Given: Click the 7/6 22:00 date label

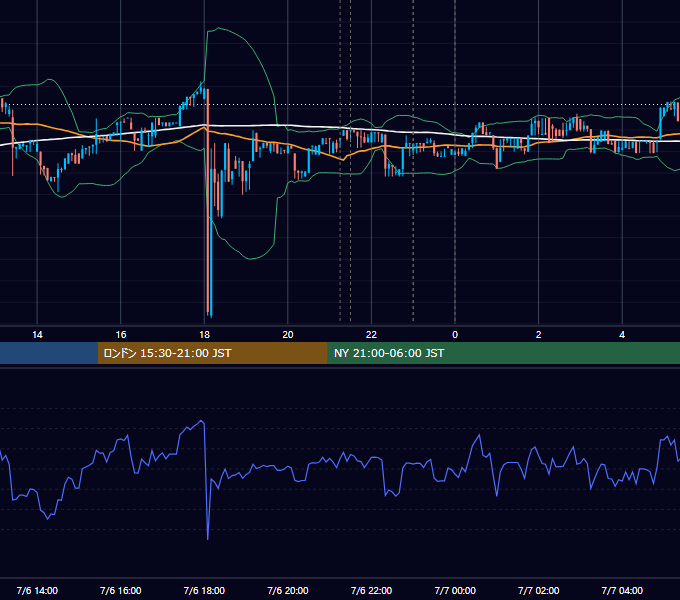Looking at the screenshot, I should pos(371,590).
